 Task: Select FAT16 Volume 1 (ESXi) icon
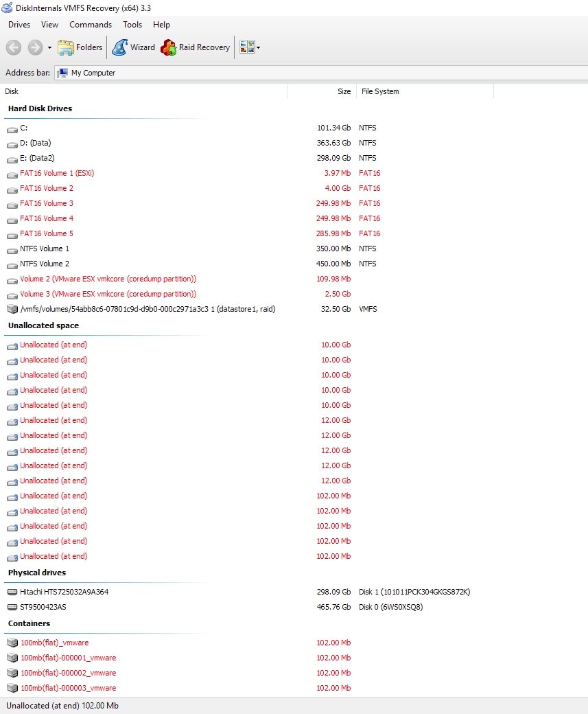click(12, 174)
